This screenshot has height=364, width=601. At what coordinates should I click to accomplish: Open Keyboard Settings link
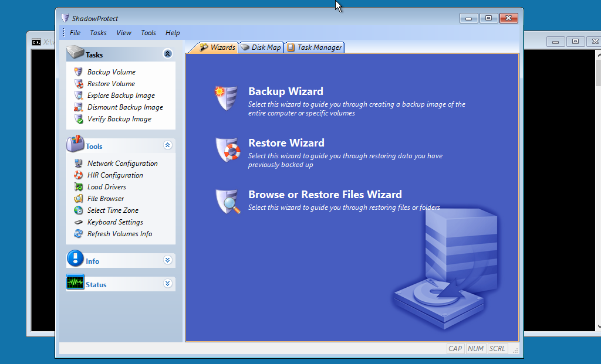click(115, 222)
